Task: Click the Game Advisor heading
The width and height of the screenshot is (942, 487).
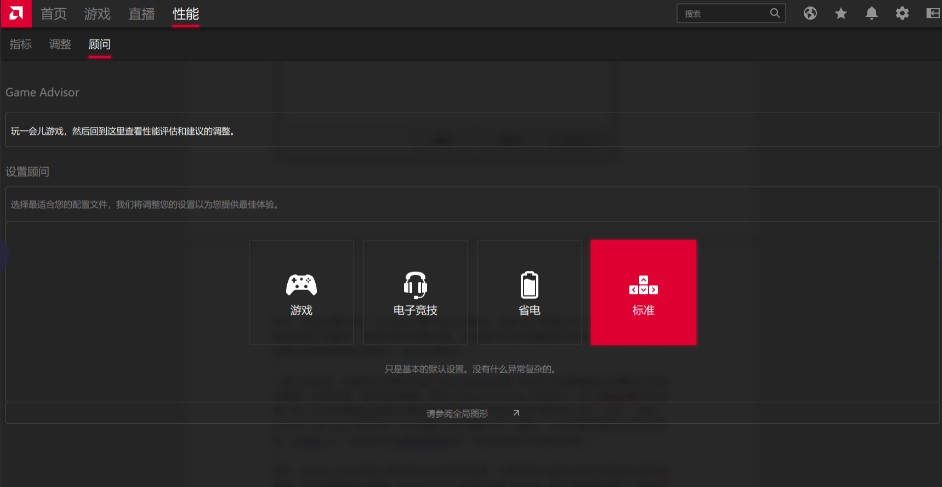Action: pyautogui.click(x=42, y=92)
